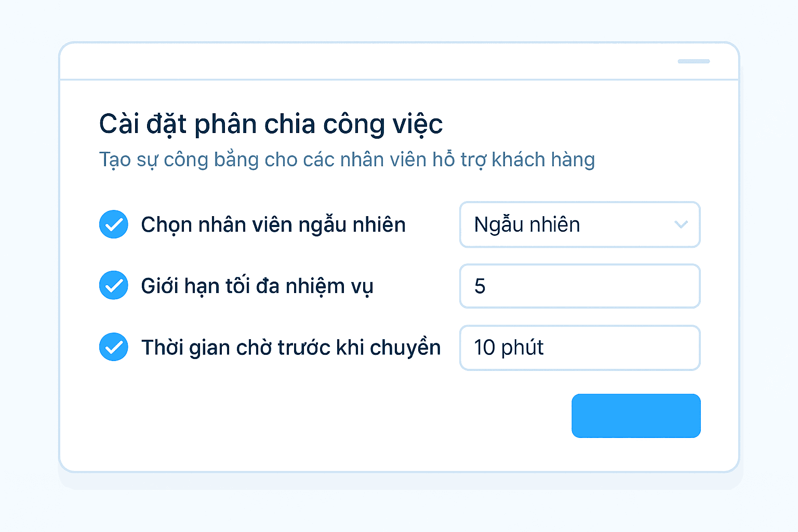Click the max task limit field showing 5
Screen dimensions: 798x532
point(579,286)
